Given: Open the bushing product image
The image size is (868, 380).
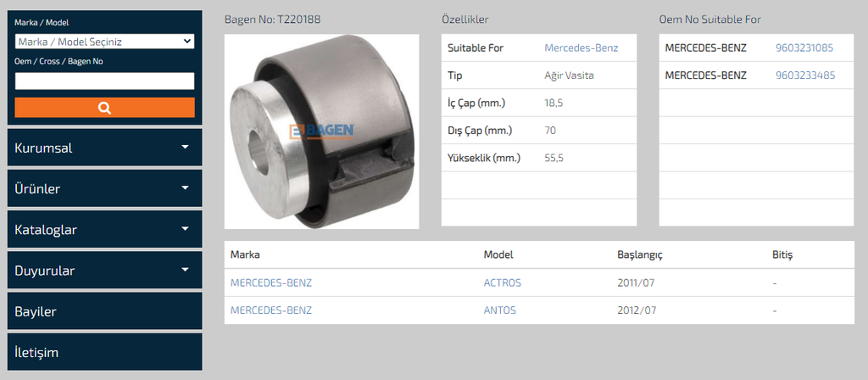Looking at the screenshot, I should [321, 131].
